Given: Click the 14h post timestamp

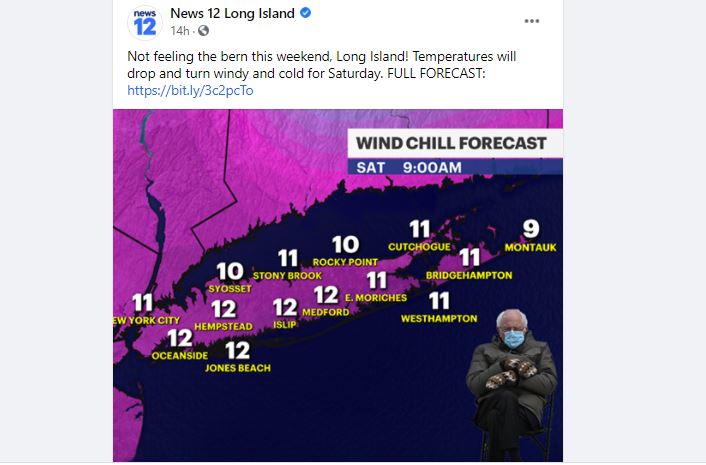Looking at the screenshot, I should click(180, 31).
